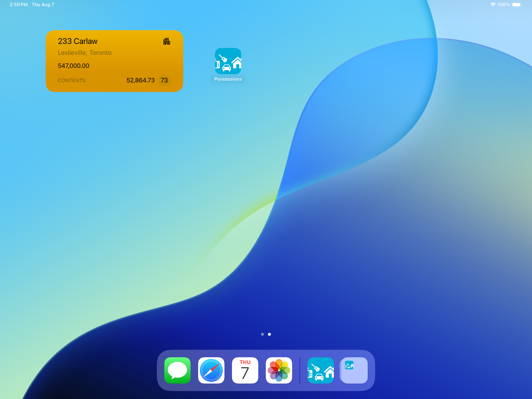Screen dimensions: 532x399
Task: Tap the Thu Aug 7 date
Action: tap(43, 5)
